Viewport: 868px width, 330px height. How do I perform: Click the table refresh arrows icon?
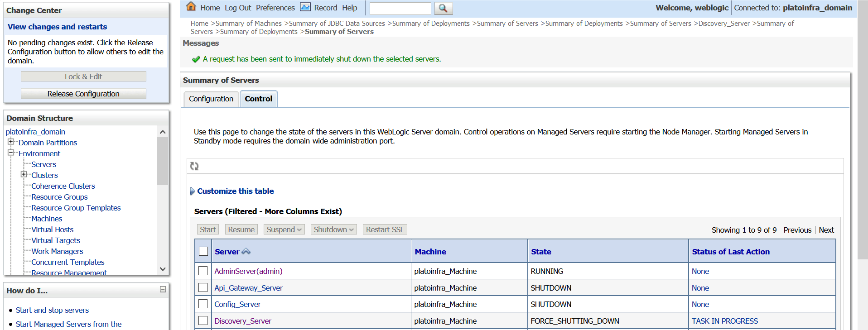pyautogui.click(x=194, y=166)
